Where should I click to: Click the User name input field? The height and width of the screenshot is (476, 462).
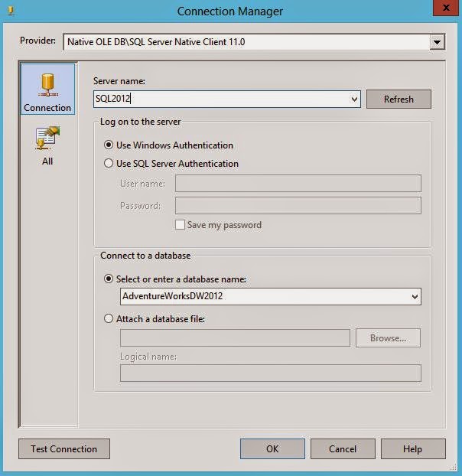(298, 184)
